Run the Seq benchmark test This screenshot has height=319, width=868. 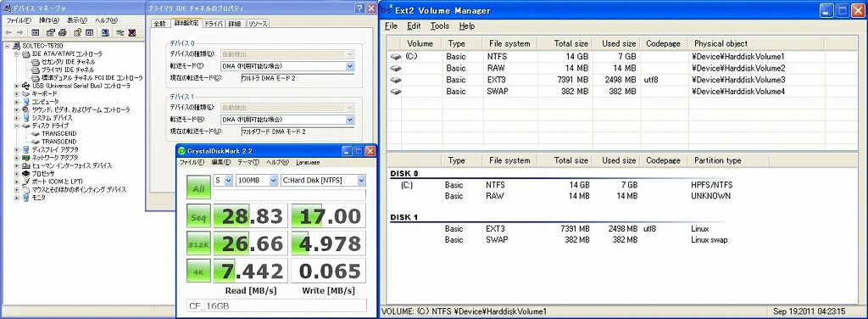[x=198, y=216]
